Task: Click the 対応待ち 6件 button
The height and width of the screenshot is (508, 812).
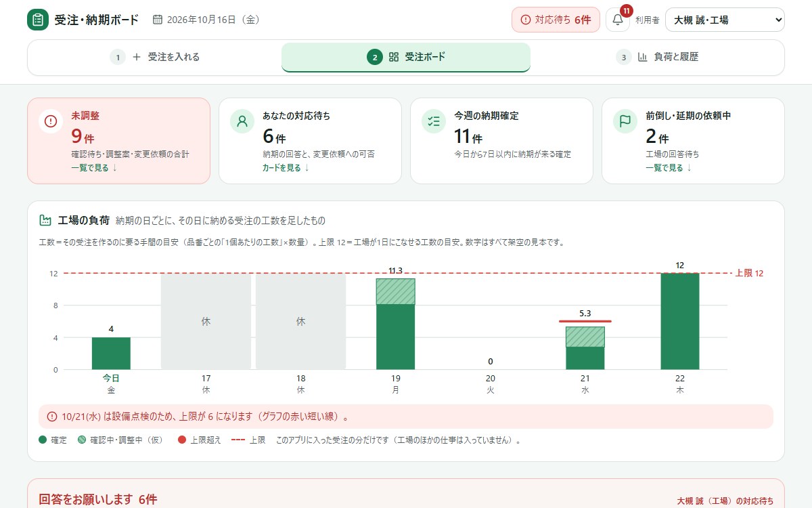Action: tap(556, 20)
